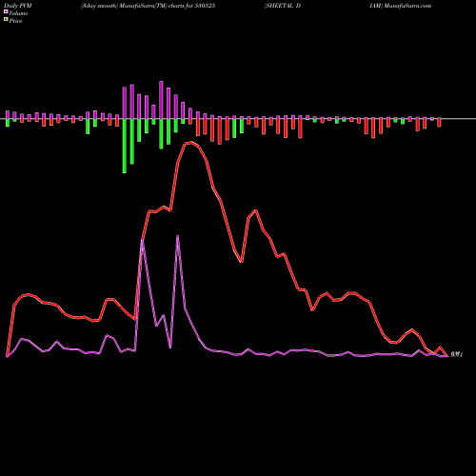
Task: Click the tallest spike of the purple volume line
Action: (177, 236)
